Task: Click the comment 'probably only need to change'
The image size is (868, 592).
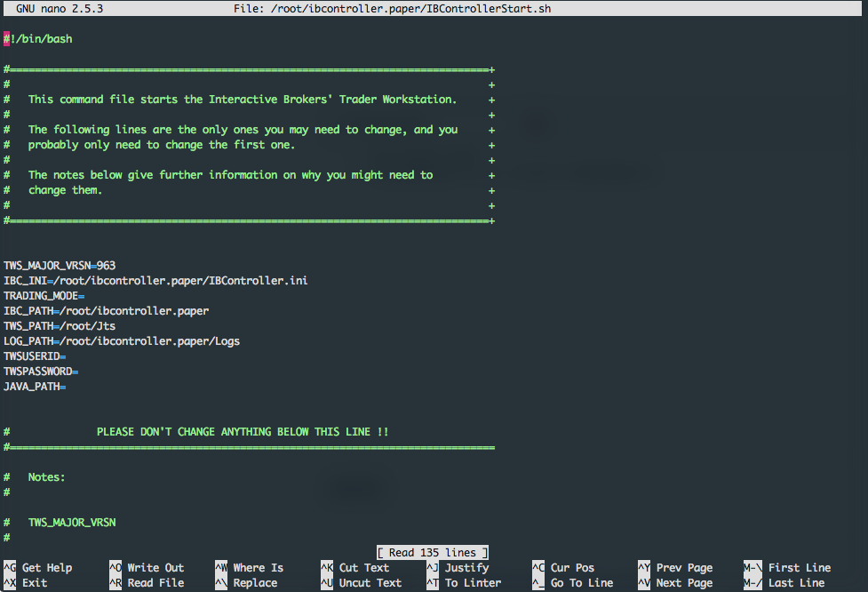Action: coord(162,145)
